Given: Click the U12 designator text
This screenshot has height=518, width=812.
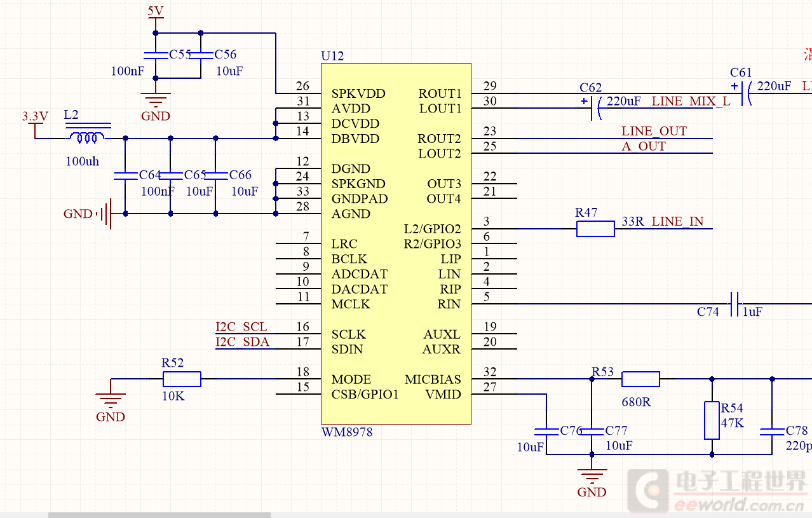Looking at the screenshot, I should (x=332, y=56).
